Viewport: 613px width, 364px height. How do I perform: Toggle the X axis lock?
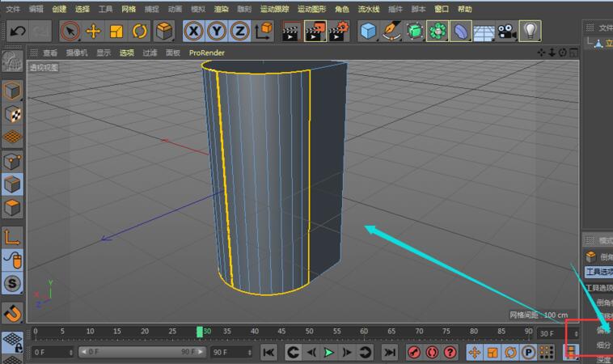(x=193, y=32)
